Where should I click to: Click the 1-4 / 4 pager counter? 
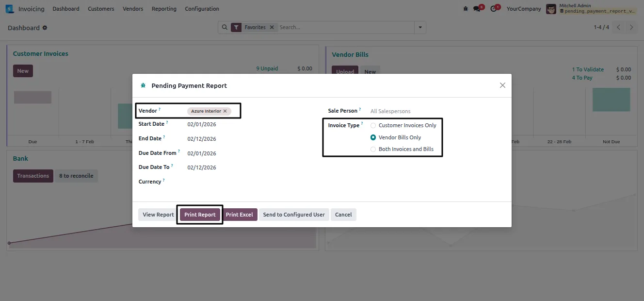coord(601,28)
